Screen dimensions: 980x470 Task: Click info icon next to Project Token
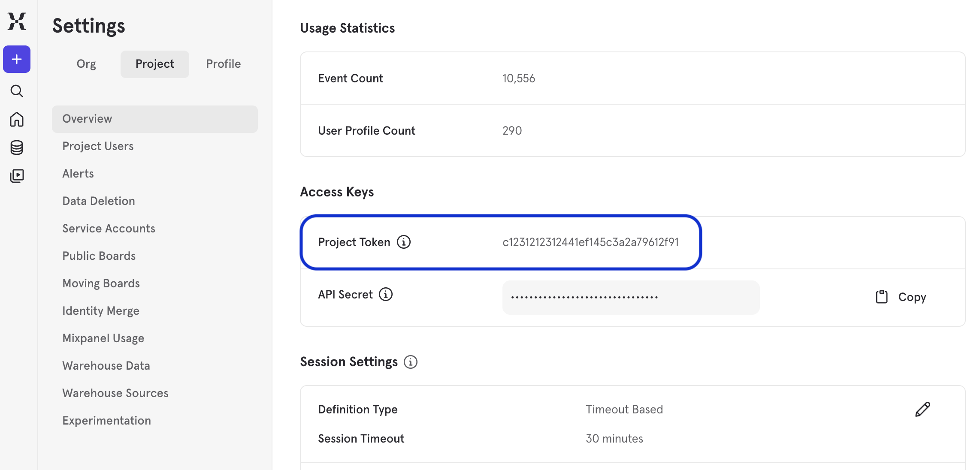403,242
